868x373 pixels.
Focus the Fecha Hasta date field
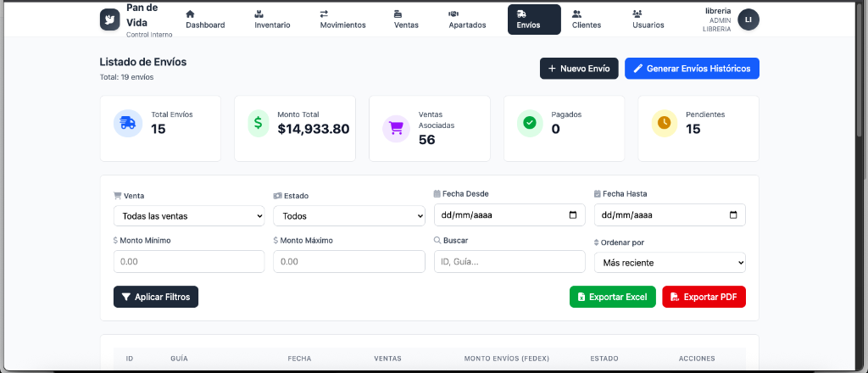(x=670, y=215)
